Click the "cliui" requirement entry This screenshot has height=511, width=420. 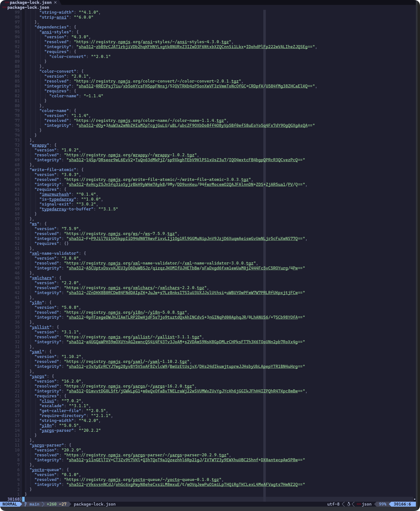[x=61, y=401]
